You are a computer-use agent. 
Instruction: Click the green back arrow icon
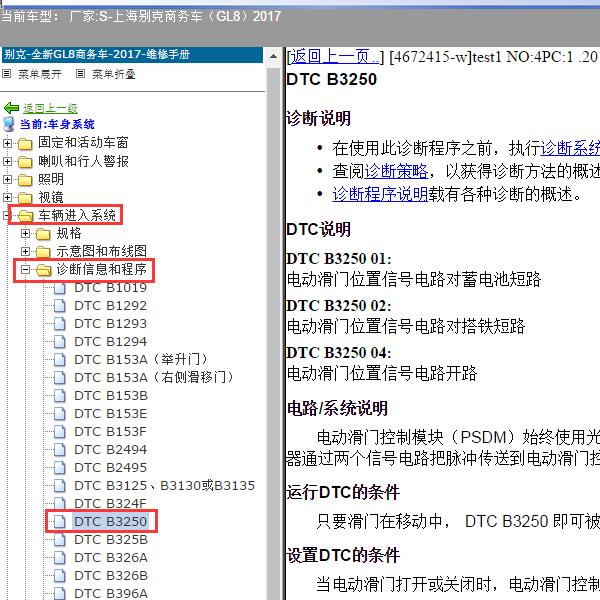click(11, 108)
